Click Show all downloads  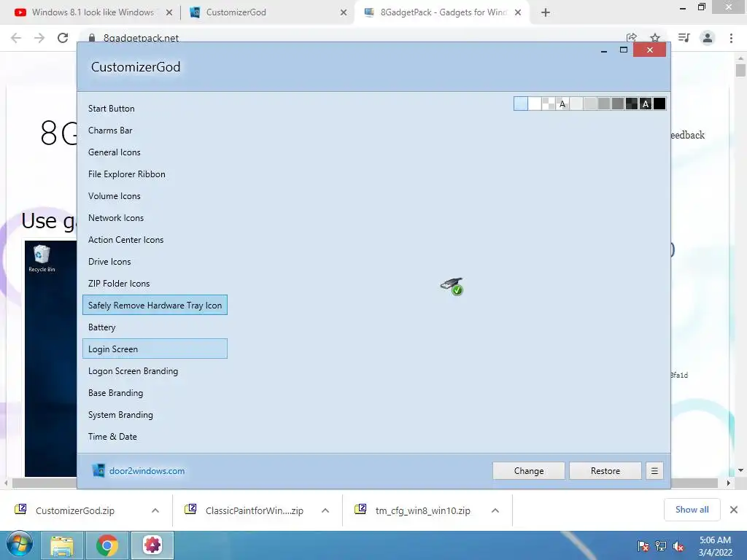[692, 510]
